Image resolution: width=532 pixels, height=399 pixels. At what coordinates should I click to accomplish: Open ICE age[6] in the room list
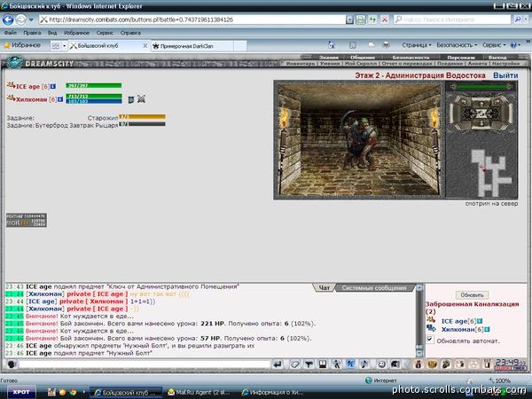tap(458, 321)
